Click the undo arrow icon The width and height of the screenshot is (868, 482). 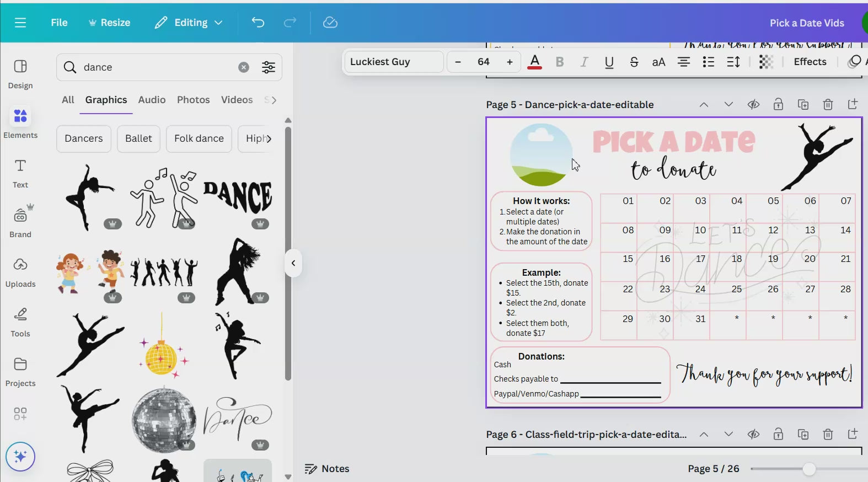(258, 23)
